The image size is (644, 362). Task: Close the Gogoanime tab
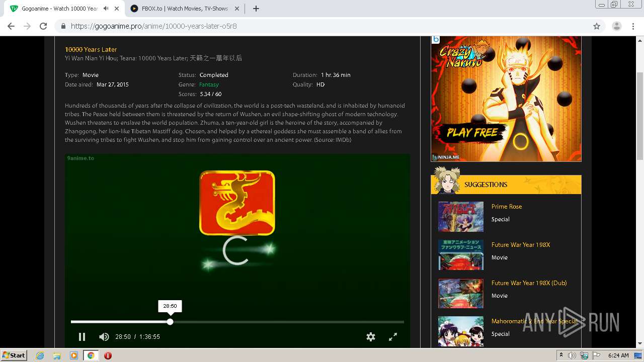(116, 9)
